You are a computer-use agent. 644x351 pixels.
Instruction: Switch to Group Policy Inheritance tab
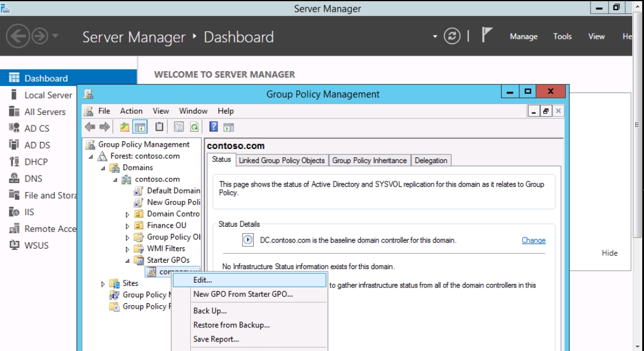[x=369, y=161]
